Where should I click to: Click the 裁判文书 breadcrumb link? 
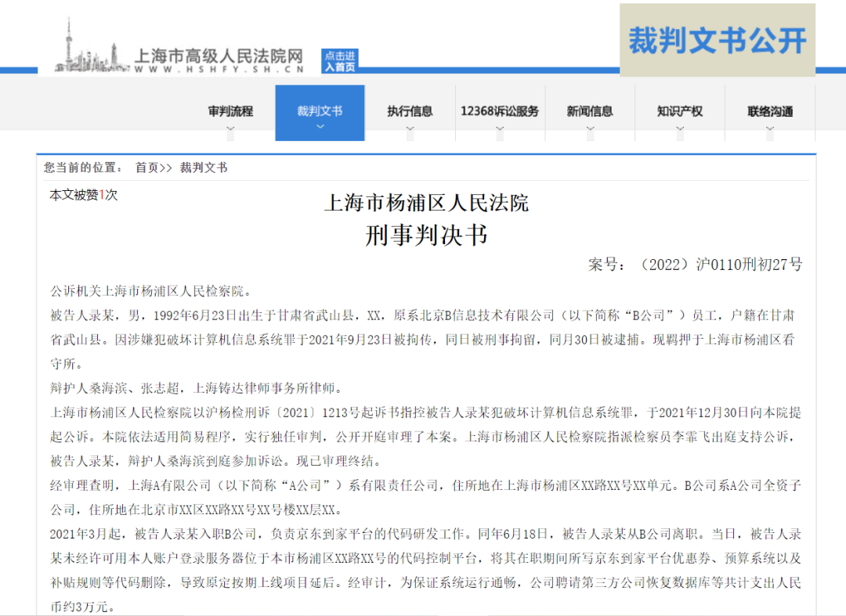point(204,168)
